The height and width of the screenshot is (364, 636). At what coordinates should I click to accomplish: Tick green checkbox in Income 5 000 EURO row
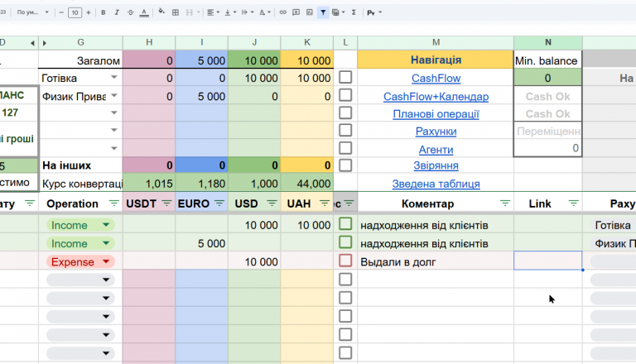pos(345,242)
